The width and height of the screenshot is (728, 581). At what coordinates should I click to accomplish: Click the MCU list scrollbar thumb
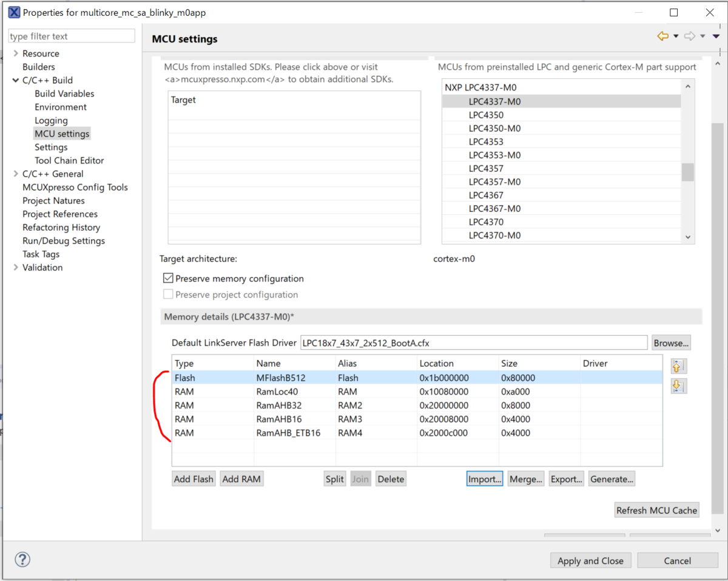687,172
